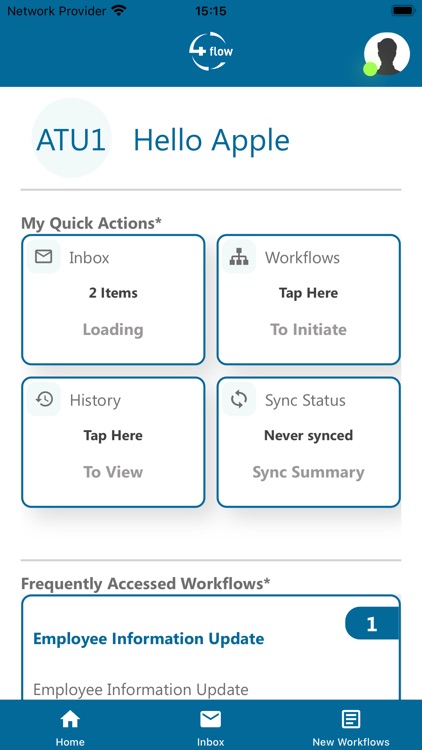Switch to the Inbox tab label
Viewport: 422px width, 750px height.
(211, 742)
